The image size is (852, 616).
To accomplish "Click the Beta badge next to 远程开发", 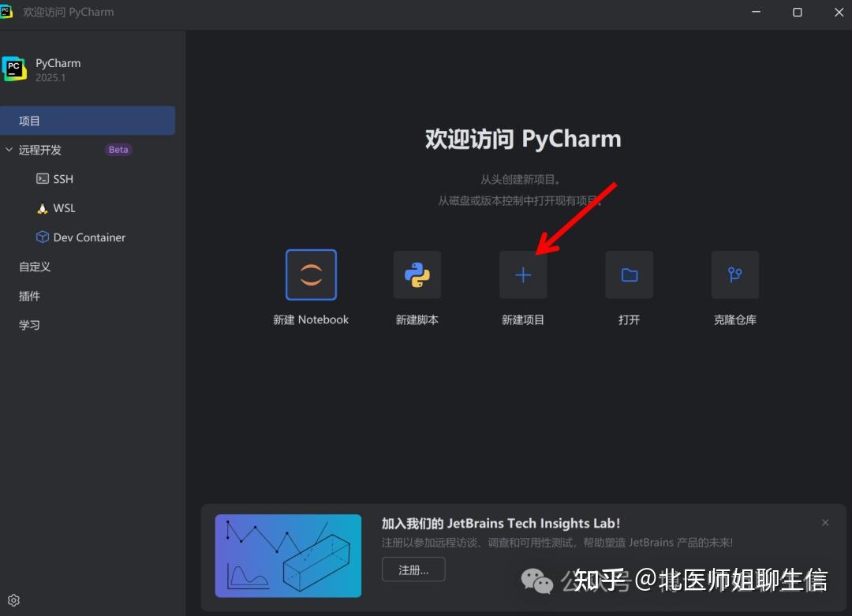I will (x=118, y=149).
